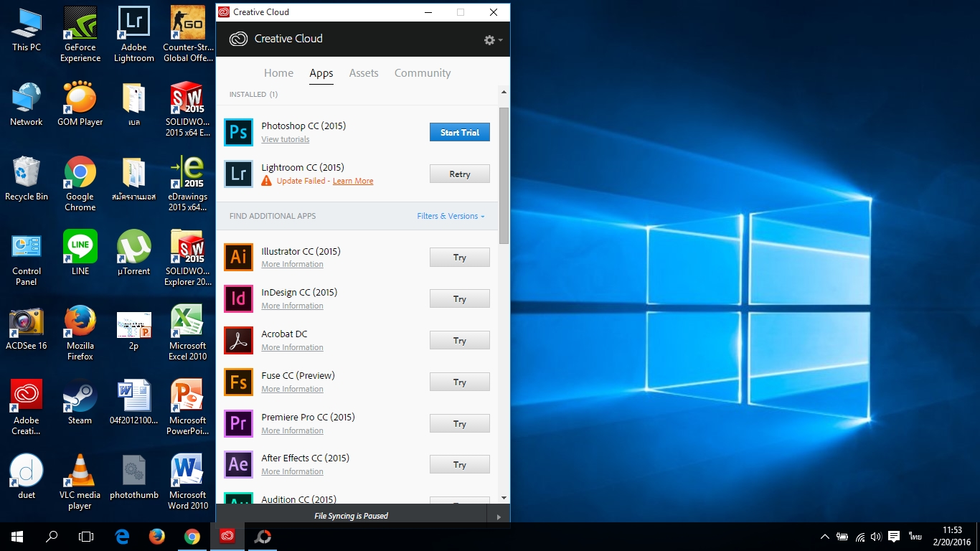
Task: Open Learn More about update failure
Action: pyautogui.click(x=353, y=181)
